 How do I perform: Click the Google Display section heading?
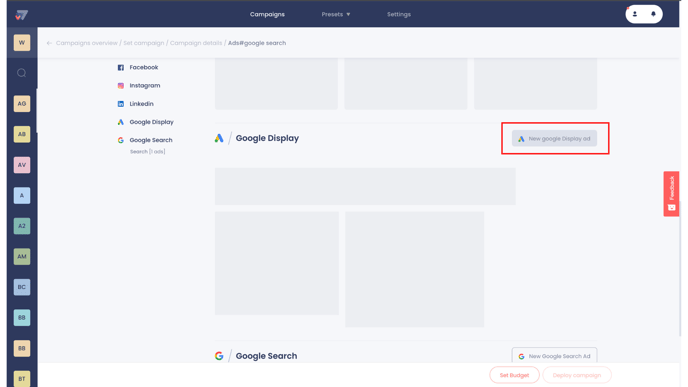click(x=267, y=138)
